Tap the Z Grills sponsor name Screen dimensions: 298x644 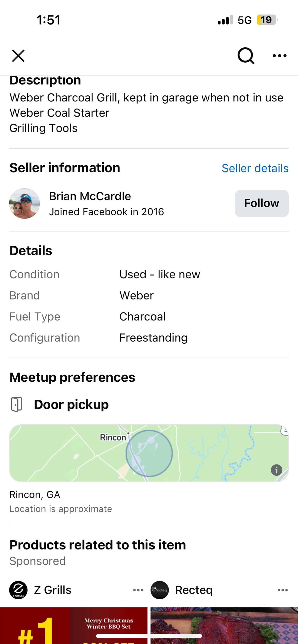(52, 590)
